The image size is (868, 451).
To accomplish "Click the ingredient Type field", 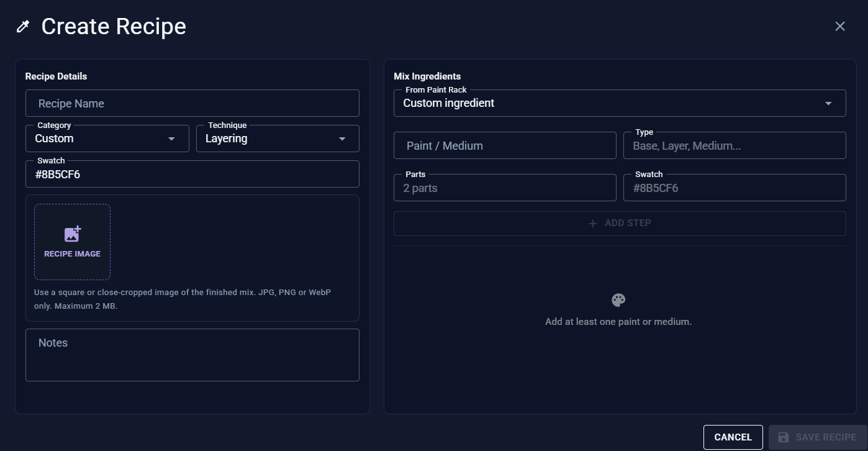I will point(735,145).
